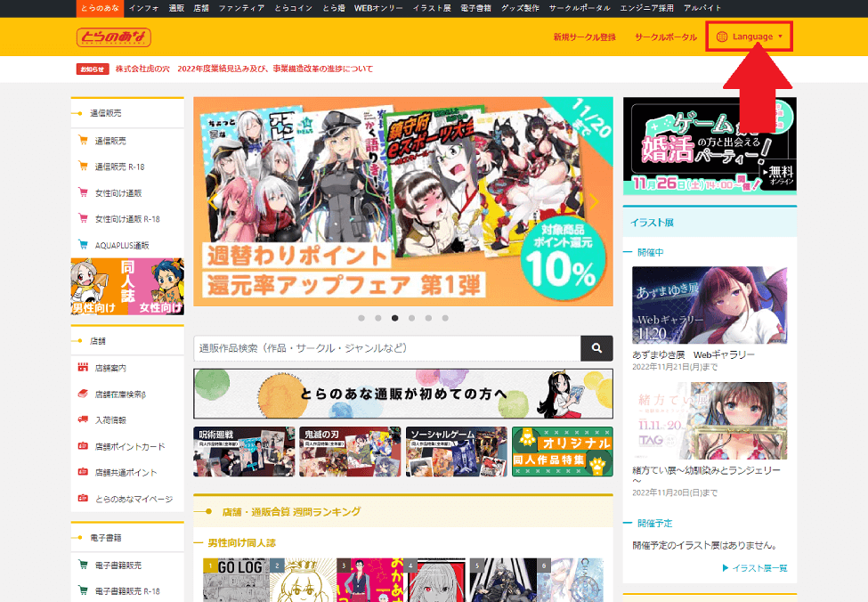
Task: Click the cart icon beside 通信販売
Action: (83, 140)
